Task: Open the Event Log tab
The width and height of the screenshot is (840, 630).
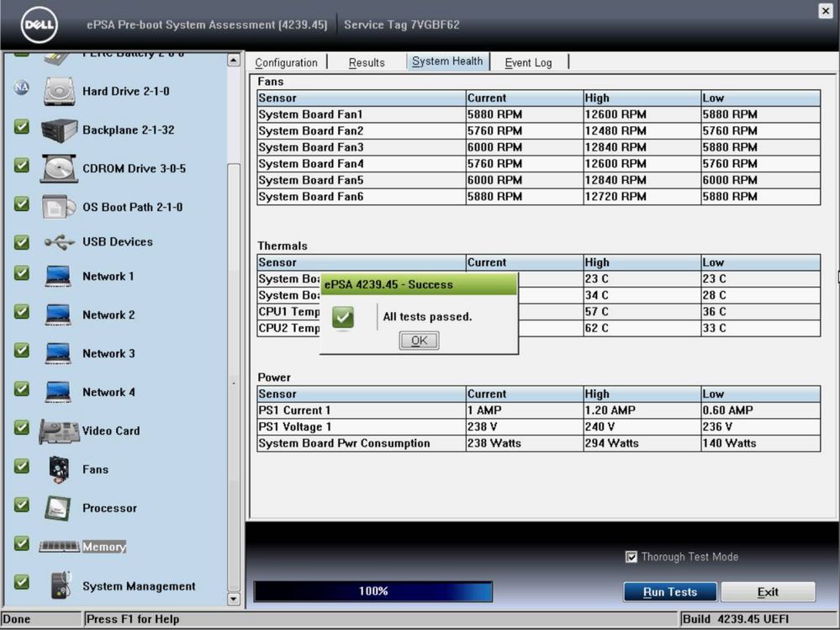Action: 528,63
